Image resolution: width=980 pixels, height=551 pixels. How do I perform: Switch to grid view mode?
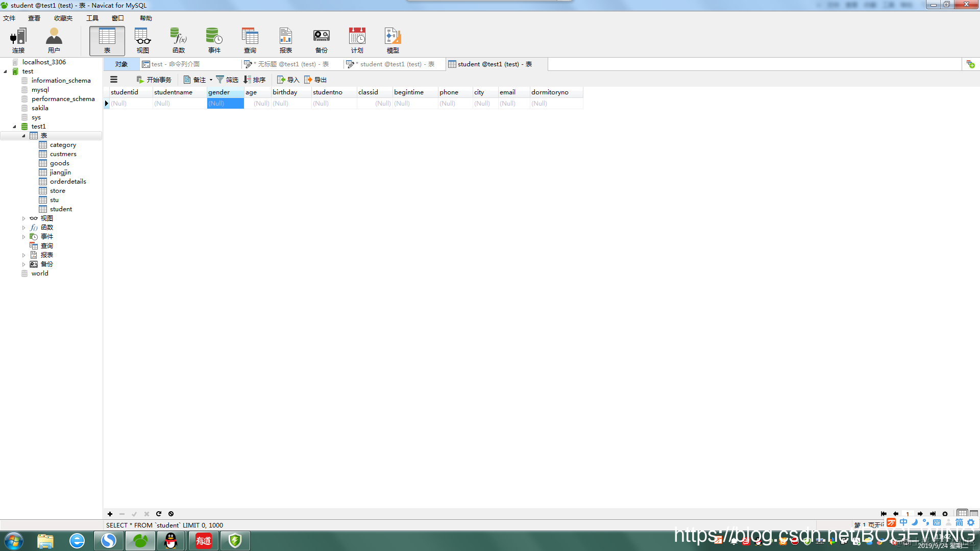962,514
